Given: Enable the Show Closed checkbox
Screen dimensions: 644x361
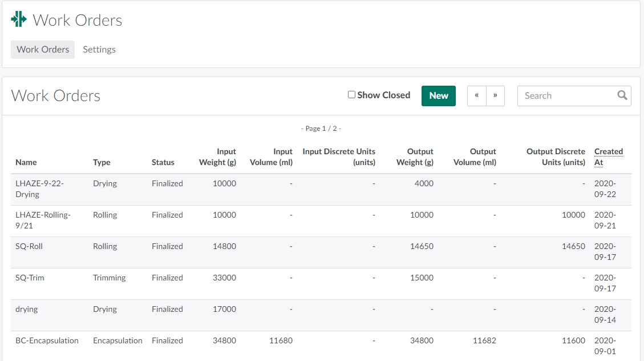Looking at the screenshot, I should click(351, 95).
